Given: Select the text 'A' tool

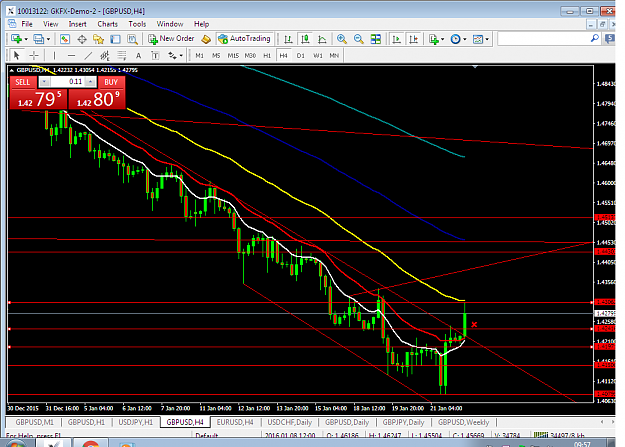Looking at the screenshot, I should (x=138, y=56).
